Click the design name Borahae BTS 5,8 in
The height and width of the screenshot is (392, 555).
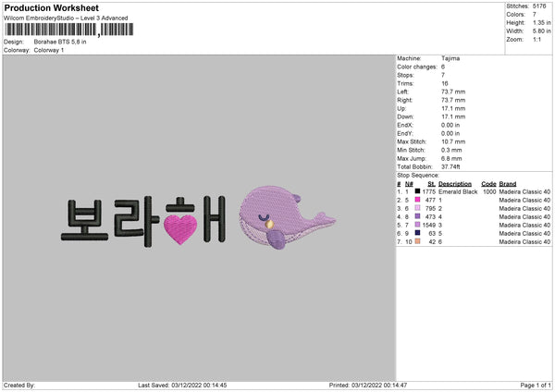60,42
